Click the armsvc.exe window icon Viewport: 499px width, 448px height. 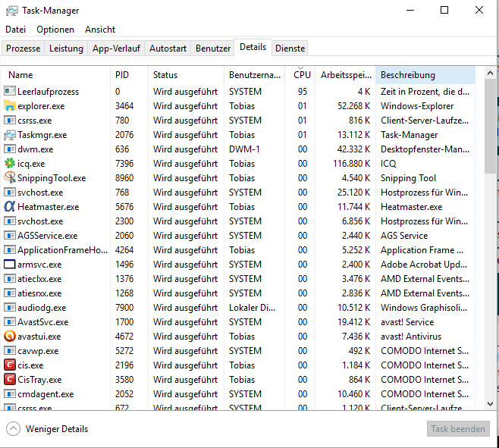(x=10, y=264)
